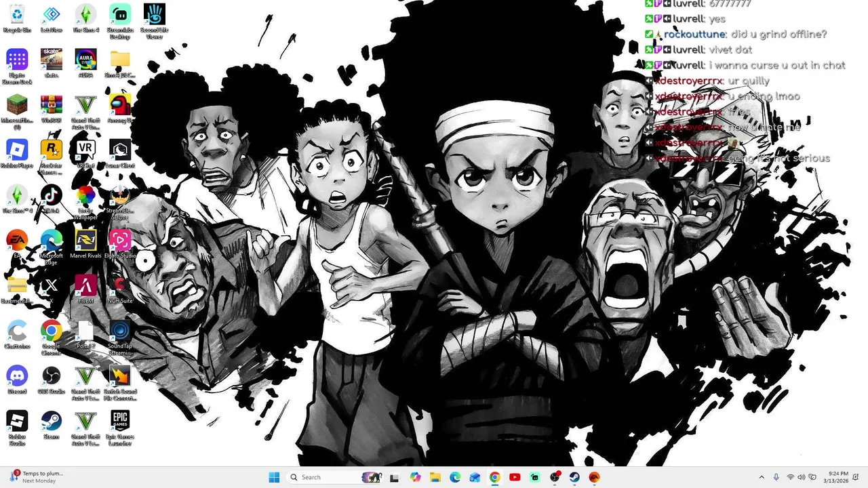Open the Rockstar Games Launcher shortcut
Image resolution: width=868 pixels, height=488 pixels.
click(52, 156)
